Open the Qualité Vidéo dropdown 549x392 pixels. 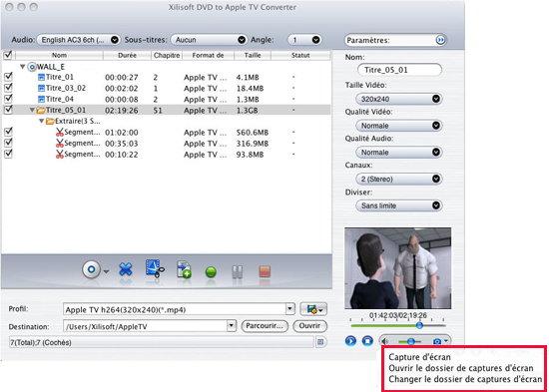point(399,126)
